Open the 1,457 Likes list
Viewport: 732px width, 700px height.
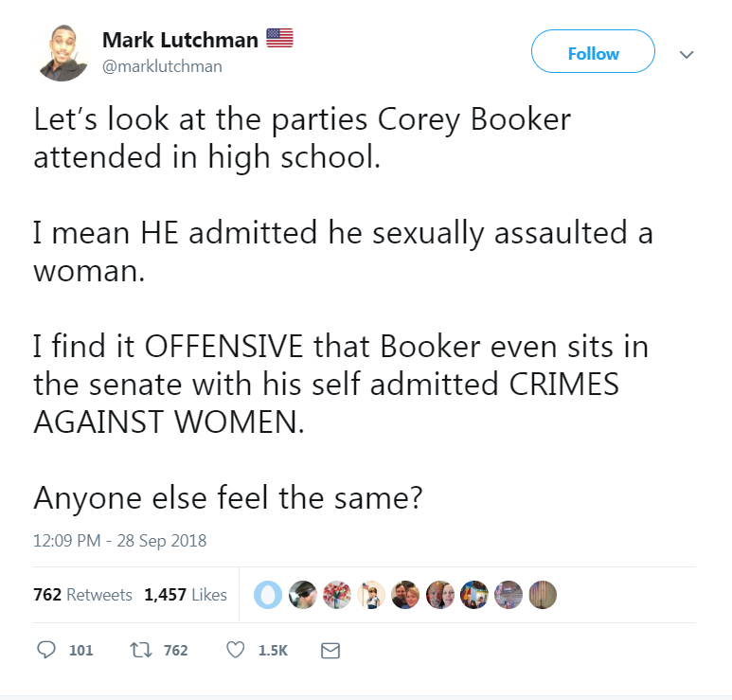(186, 595)
